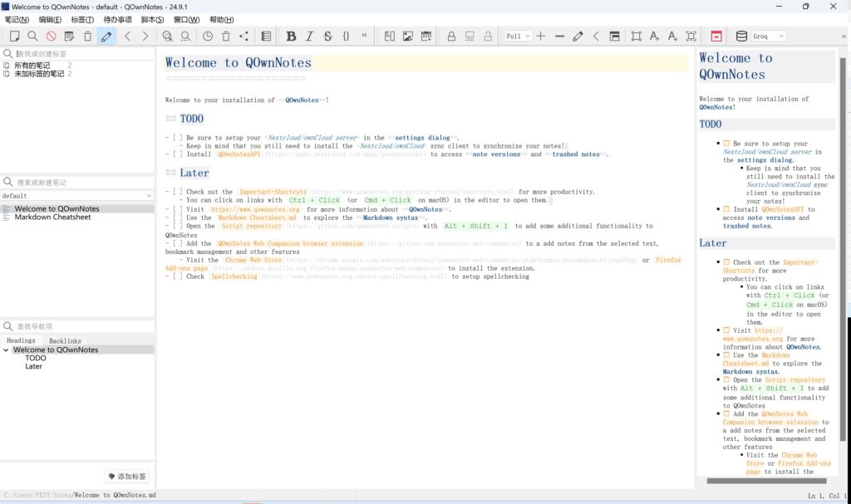This screenshot has width=851, height=504.
Task: Open the 'Groq' AI backend dropdown
Action: 768,37
